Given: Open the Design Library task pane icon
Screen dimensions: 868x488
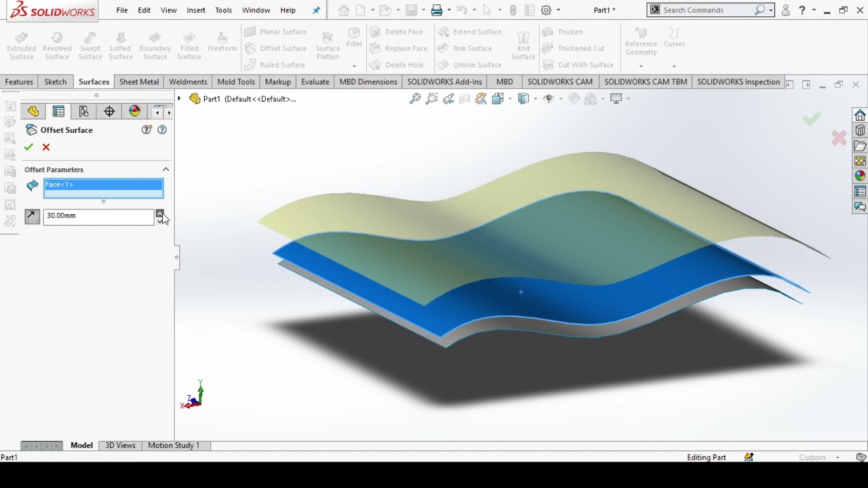Looking at the screenshot, I should (x=860, y=130).
